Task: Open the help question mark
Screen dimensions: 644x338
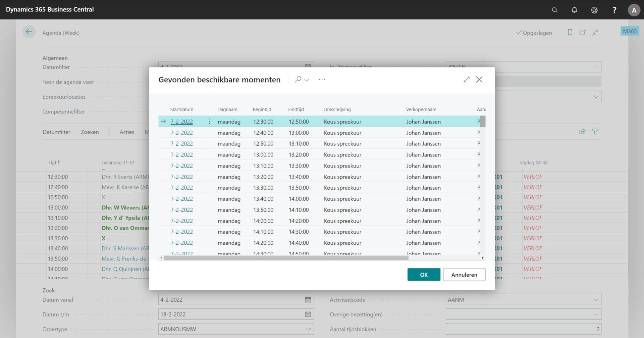Action: tap(614, 10)
